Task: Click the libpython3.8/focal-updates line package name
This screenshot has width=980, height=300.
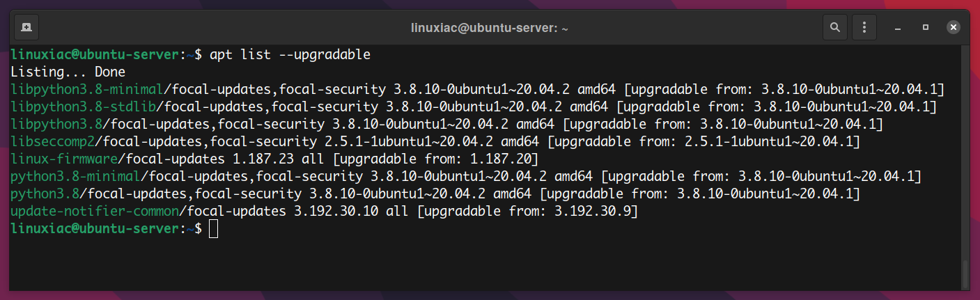Action: [x=56, y=124]
